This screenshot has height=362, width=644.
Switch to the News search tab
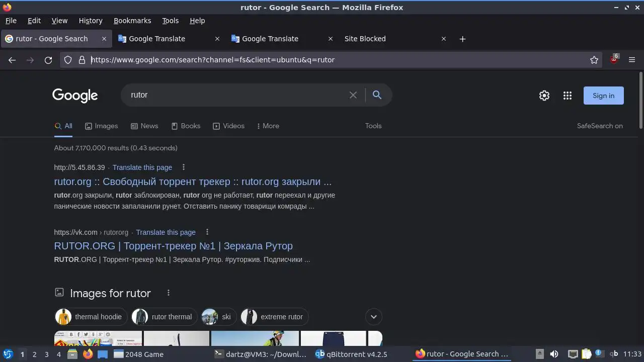[x=144, y=126]
